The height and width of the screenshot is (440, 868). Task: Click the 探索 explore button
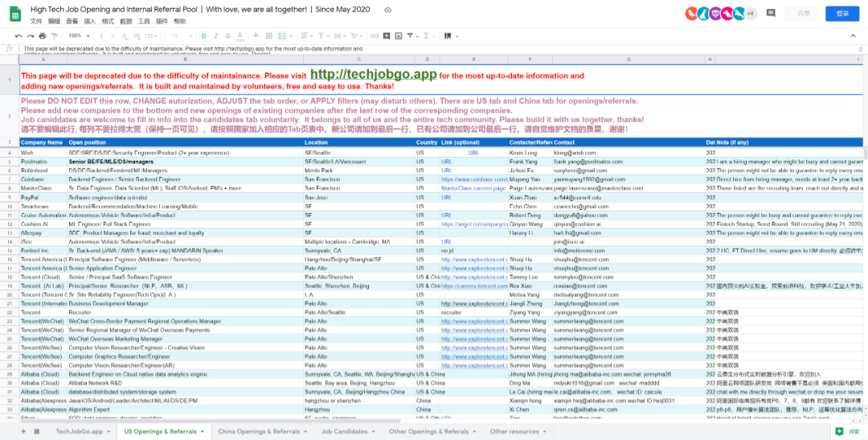pyautogui.click(x=850, y=432)
